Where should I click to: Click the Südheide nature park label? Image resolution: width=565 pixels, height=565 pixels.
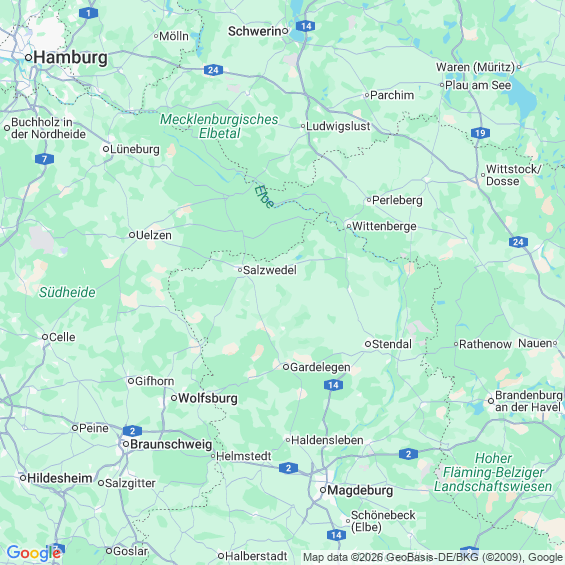point(67,292)
